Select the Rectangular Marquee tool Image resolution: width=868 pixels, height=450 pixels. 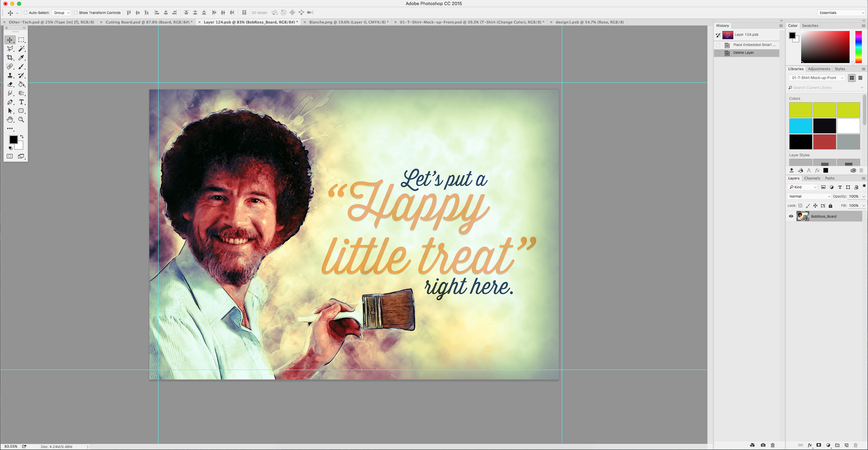coord(21,40)
